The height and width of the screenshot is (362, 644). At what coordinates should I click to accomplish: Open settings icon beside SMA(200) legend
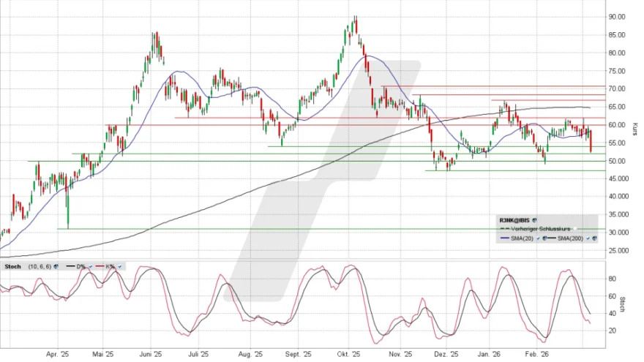(593, 238)
